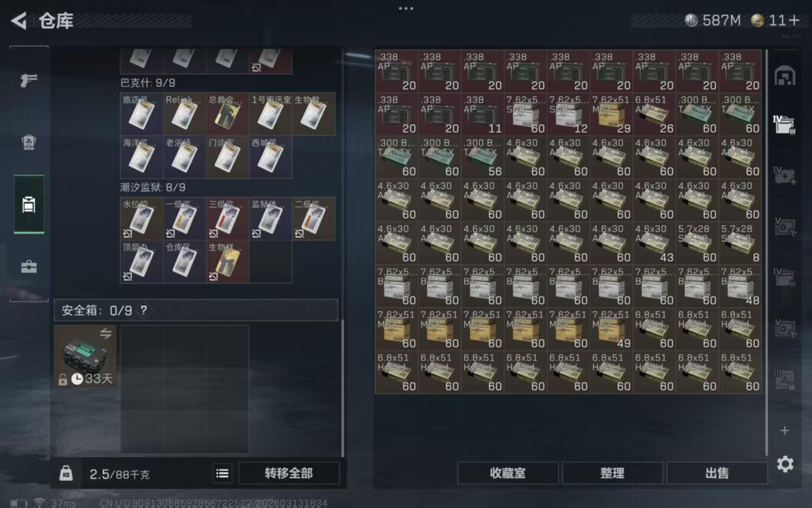Click the list view icon beside 转移全部
The width and height of the screenshot is (812, 508).
[222, 473]
